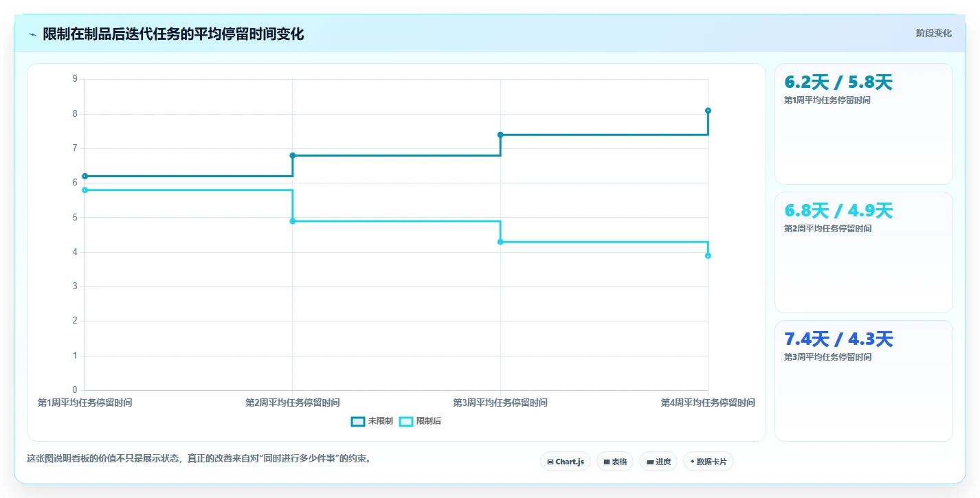Click the 第4周平均任务停留时间 axis label
This screenshot has height=498, width=980.
click(x=708, y=403)
